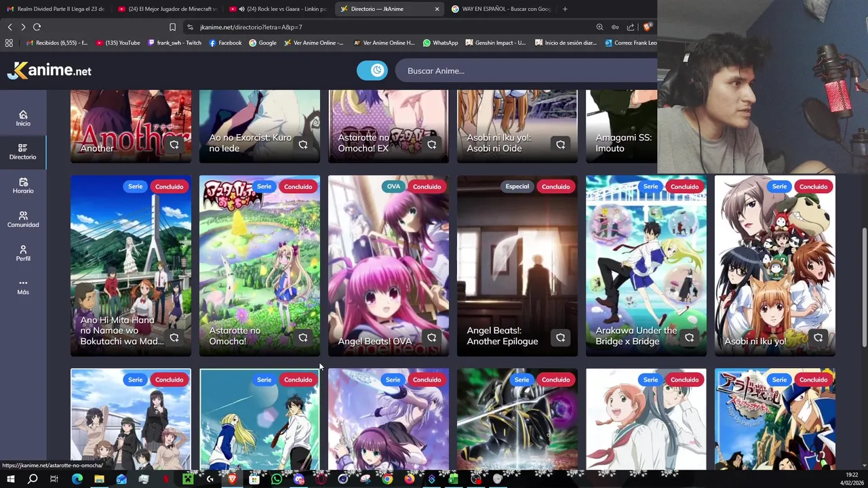Image resolution: width=868 pixels, height=488 pixels.
Task: Open frank_swh - Twitch bookmark
Action: pyautogui.click(x=174, y=43)
